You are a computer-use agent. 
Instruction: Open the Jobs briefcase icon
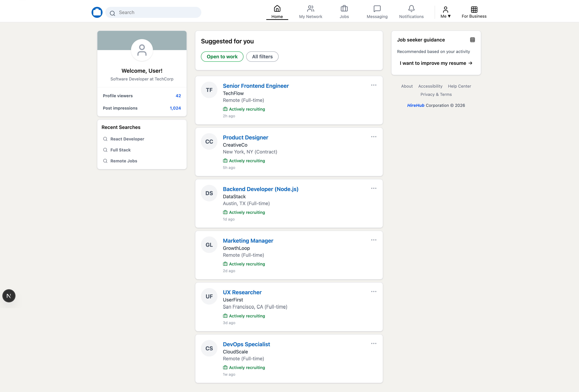[x=344, y=9]
